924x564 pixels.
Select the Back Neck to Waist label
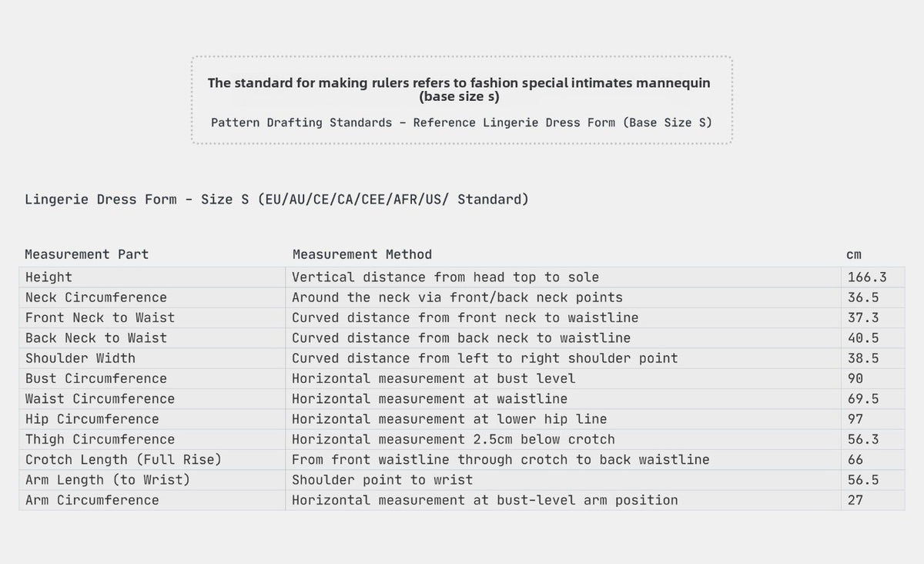95,337
